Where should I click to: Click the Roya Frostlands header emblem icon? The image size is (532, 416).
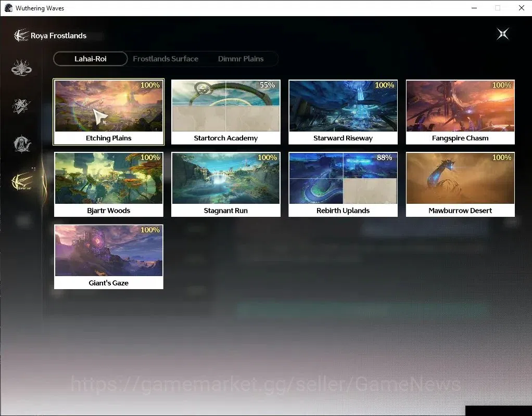click(x=21, y=35)
